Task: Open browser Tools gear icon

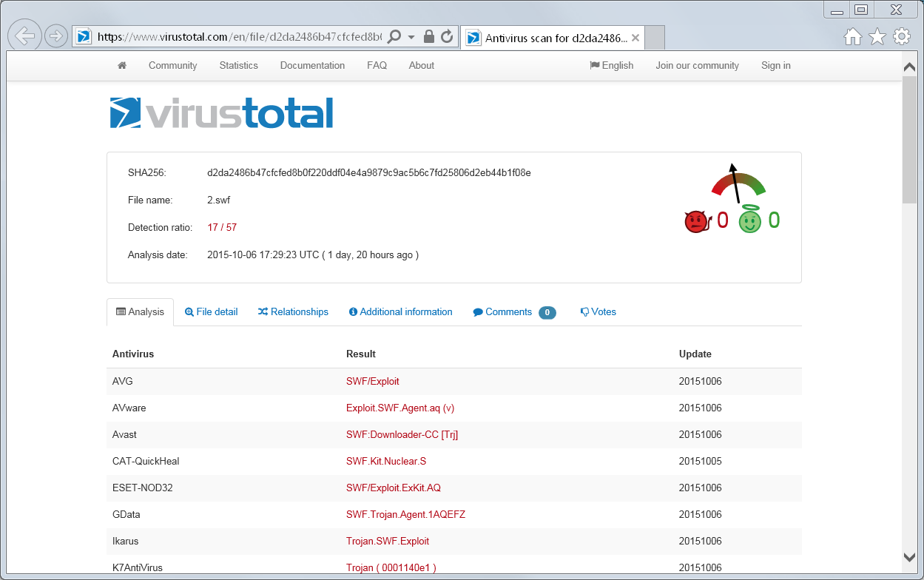Action: tap(901, 36)
